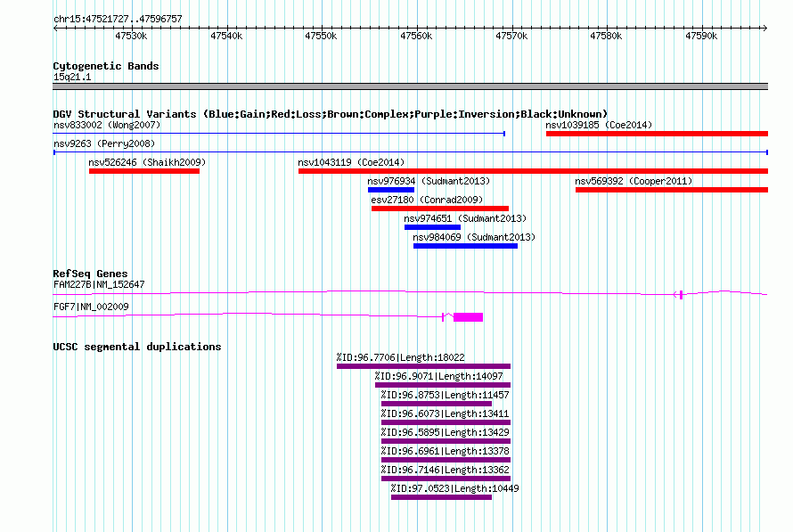Click the nsv833002 (Wong2007) variant label

point(107,125)
